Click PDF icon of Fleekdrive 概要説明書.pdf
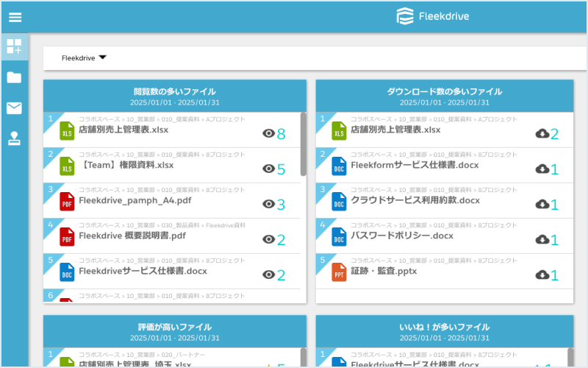 pyautogui.click(x=67, y=237)
